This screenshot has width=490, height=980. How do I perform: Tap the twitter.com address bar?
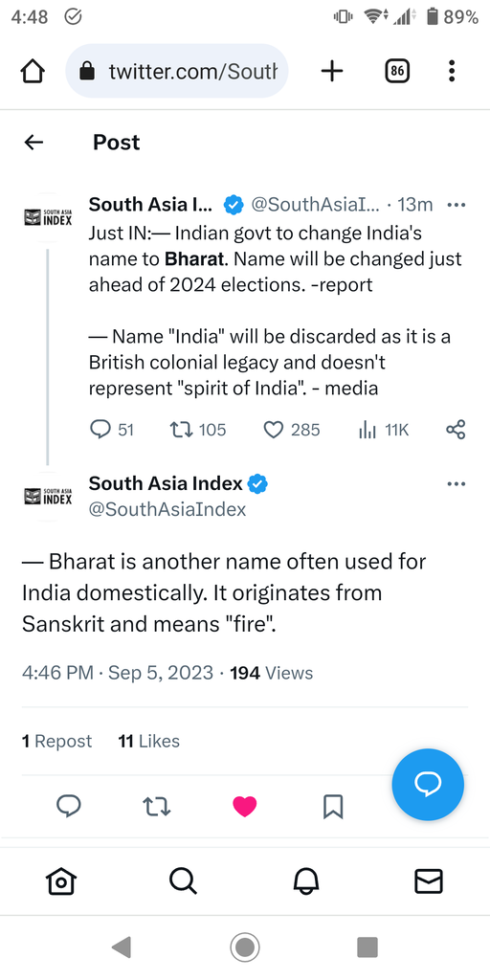tap(177, 71)
